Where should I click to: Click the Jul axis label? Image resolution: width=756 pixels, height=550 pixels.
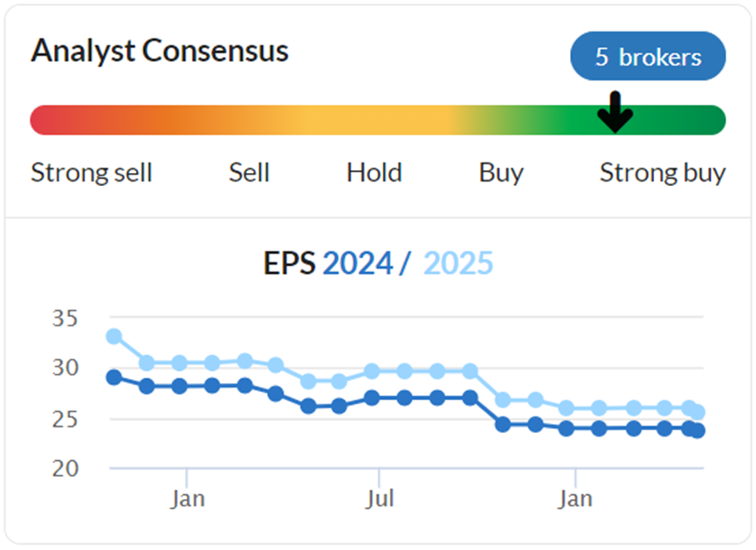tap(380, 498)
